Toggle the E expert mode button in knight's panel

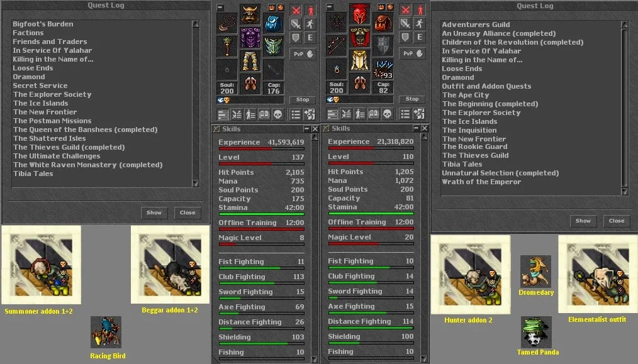pos(310,38)
